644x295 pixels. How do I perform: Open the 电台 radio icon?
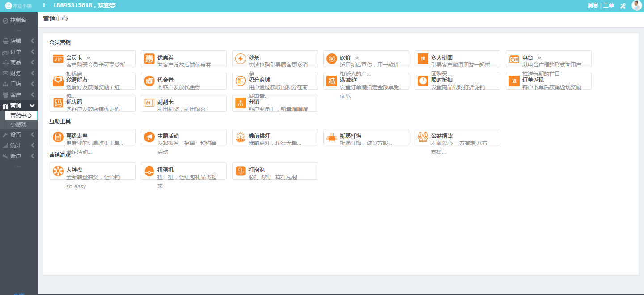tap(514, 59)
